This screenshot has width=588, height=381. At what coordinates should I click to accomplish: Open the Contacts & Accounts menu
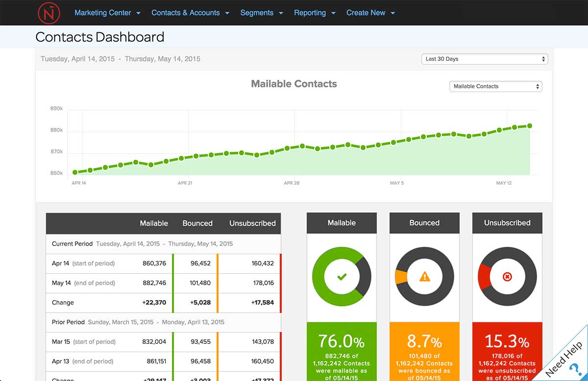point(190,13)
